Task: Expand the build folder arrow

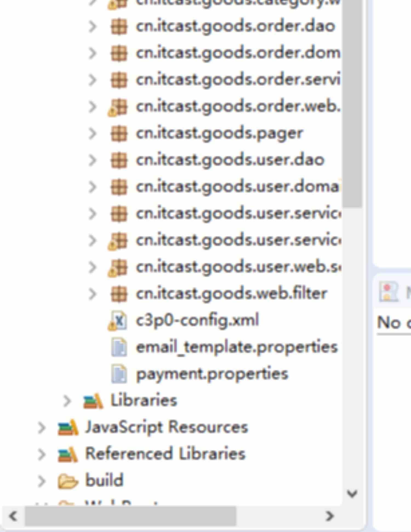Action: 42,481
